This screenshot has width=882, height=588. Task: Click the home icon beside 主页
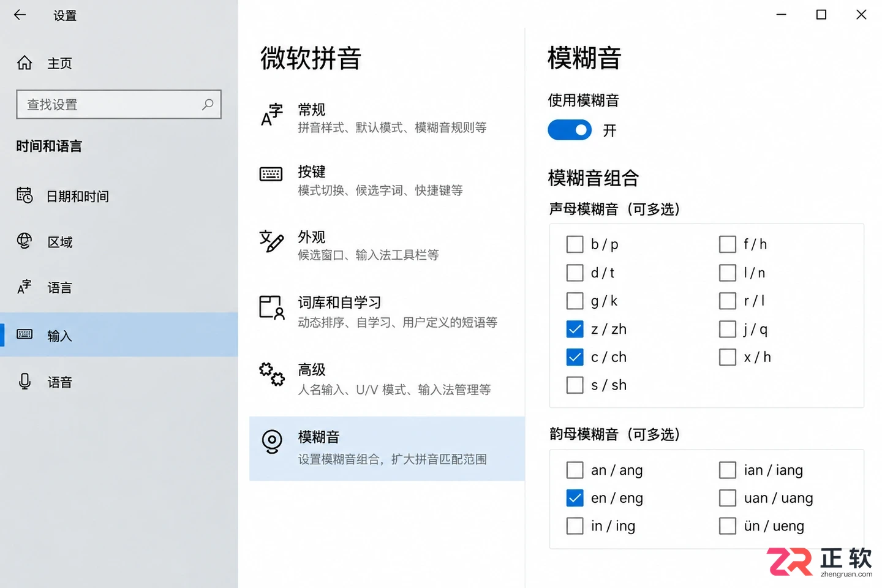click(x=24, y=62)
